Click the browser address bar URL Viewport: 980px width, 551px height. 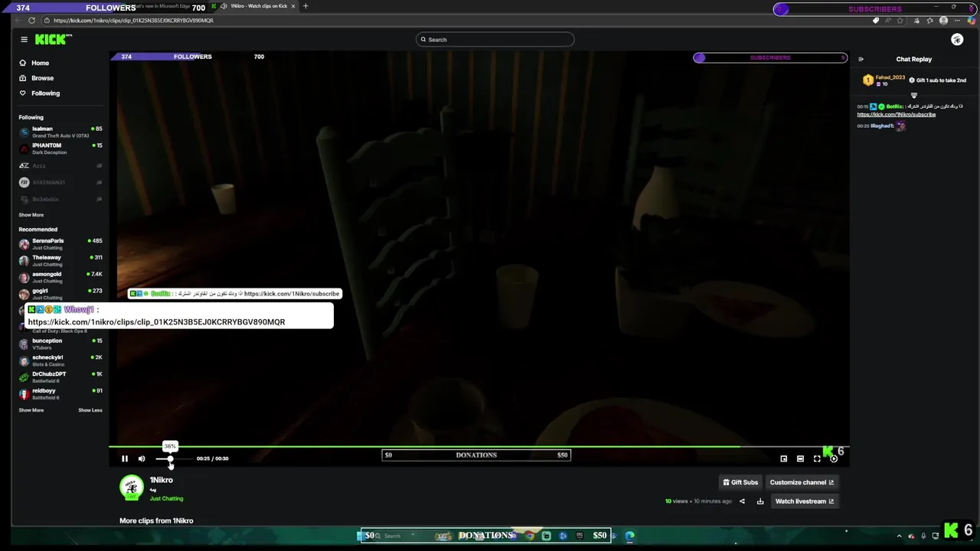click(134, 21)
